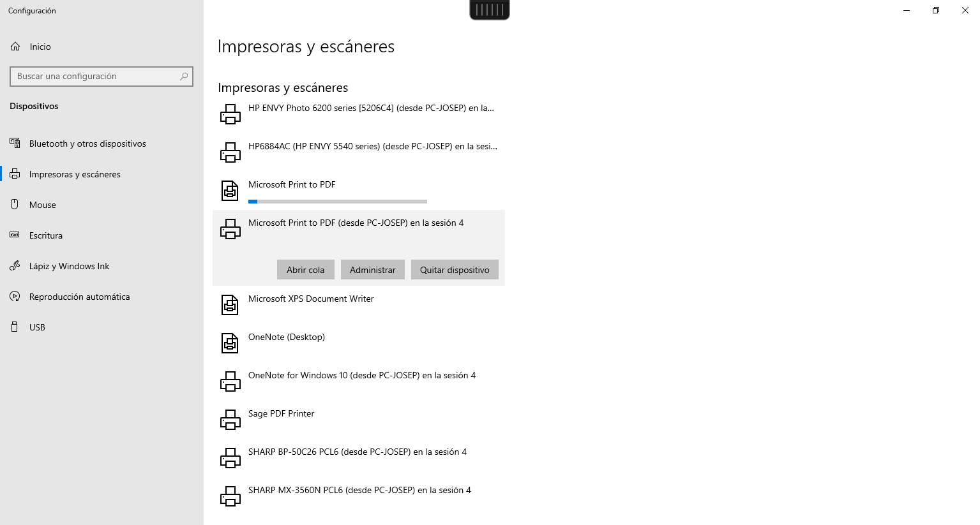Image resolution: width=980 pixels, height=525 pixels.
Task: Click the Administrar button
Action: pyautogui.click(x=373, y=270)
